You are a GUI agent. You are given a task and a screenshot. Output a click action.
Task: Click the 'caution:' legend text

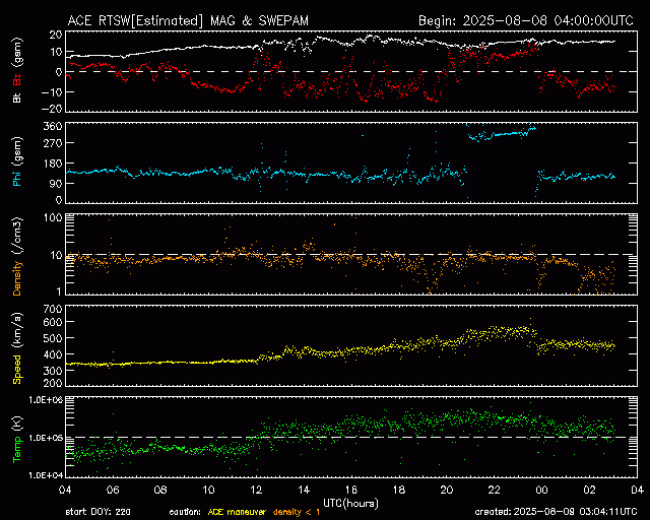click(x=185, y=512)
